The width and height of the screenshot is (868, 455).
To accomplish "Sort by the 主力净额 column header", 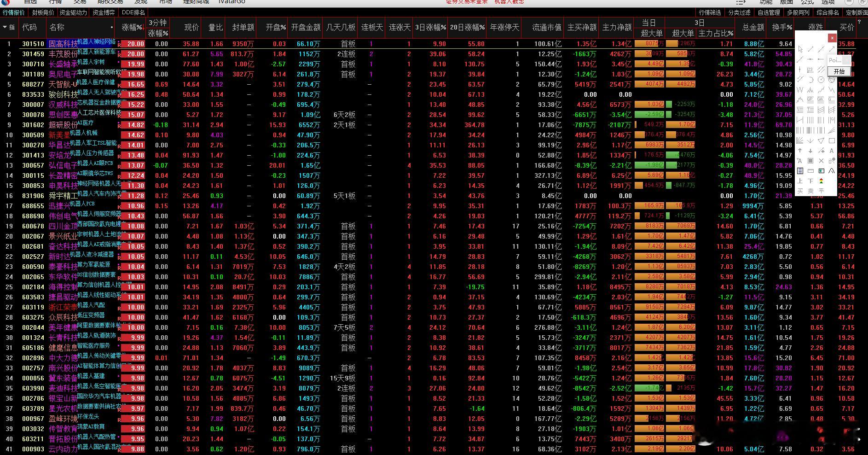I will [x=617, y=27].
